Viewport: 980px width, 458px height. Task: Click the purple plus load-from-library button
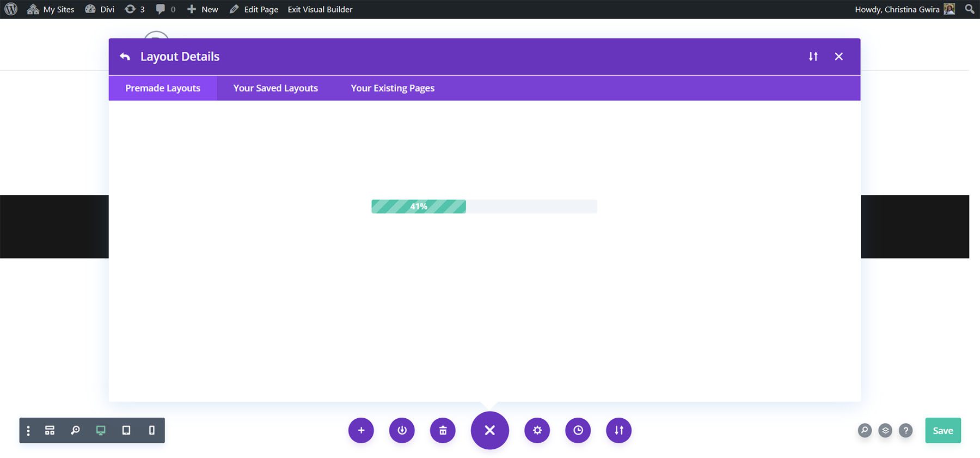(x=361, y=430)
